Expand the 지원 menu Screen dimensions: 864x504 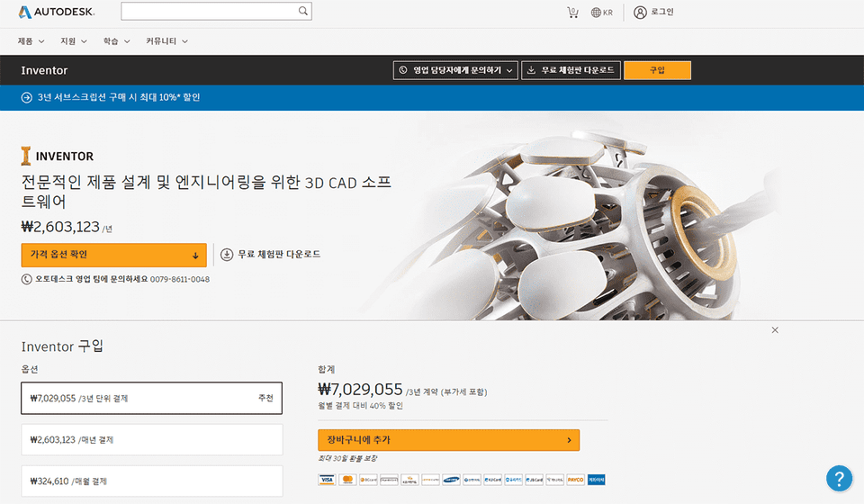coord(74,41)
